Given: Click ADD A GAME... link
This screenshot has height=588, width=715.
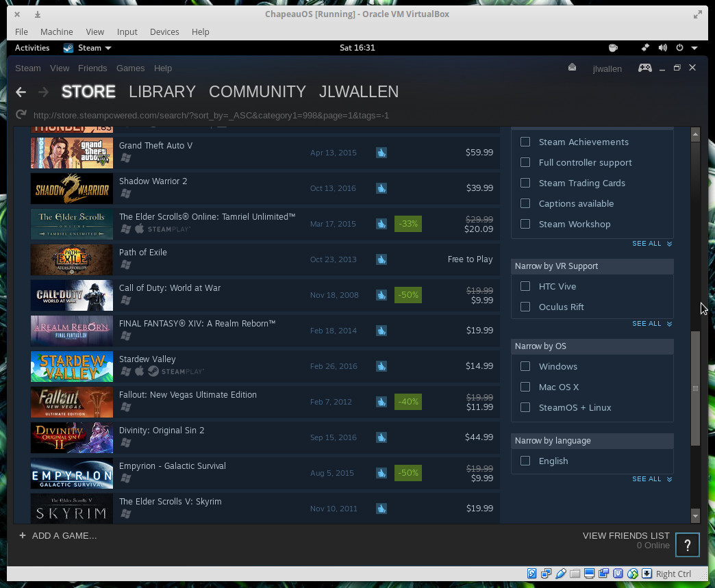Looking at the screenshot, I should [64, 535].
